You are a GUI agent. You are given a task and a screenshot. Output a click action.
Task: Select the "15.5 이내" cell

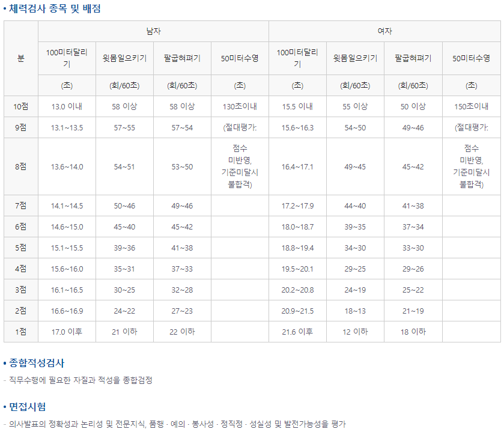pos(297,106)
